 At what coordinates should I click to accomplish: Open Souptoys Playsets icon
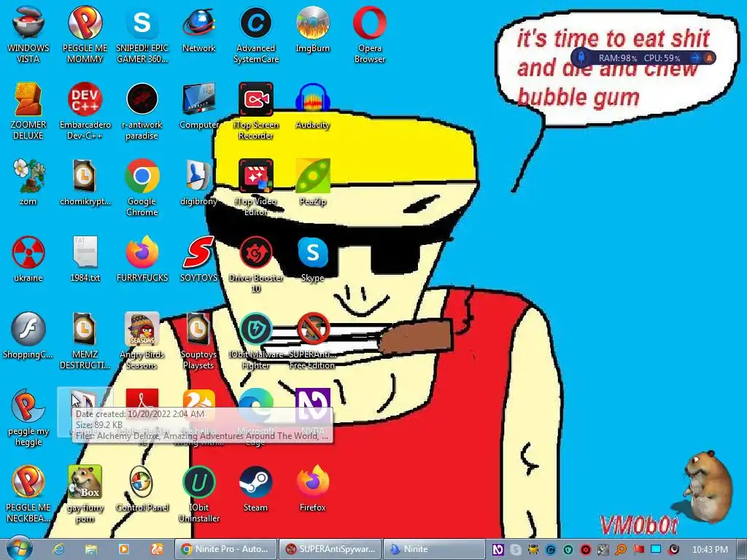[198, 341]
